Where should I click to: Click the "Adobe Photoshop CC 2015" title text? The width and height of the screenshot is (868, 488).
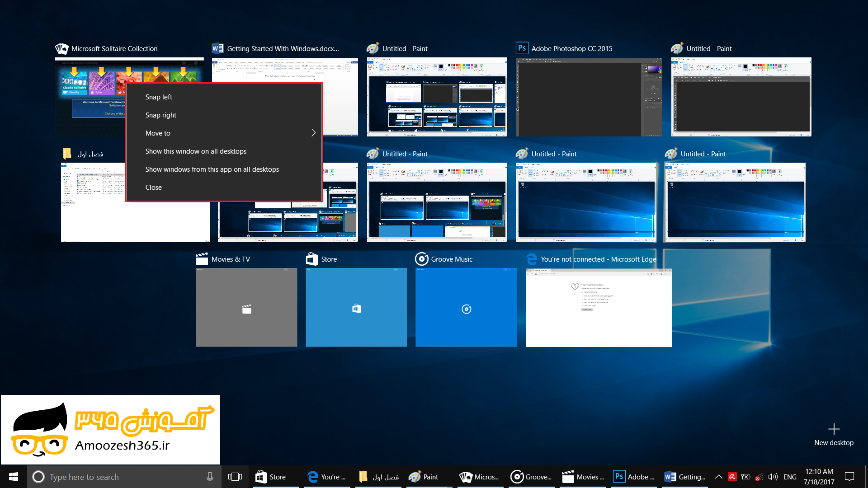pos(572,48)
